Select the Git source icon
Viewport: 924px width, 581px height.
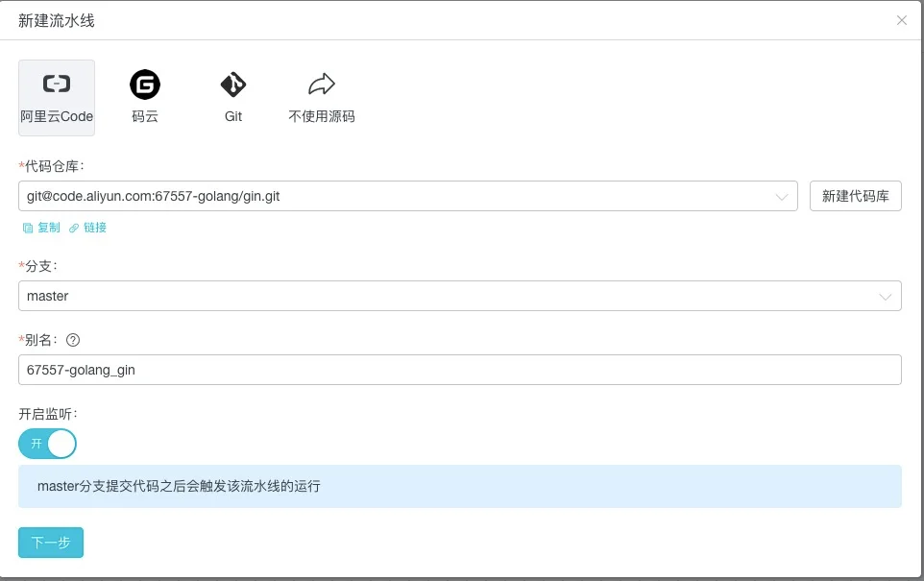click(x=233, y=85)
